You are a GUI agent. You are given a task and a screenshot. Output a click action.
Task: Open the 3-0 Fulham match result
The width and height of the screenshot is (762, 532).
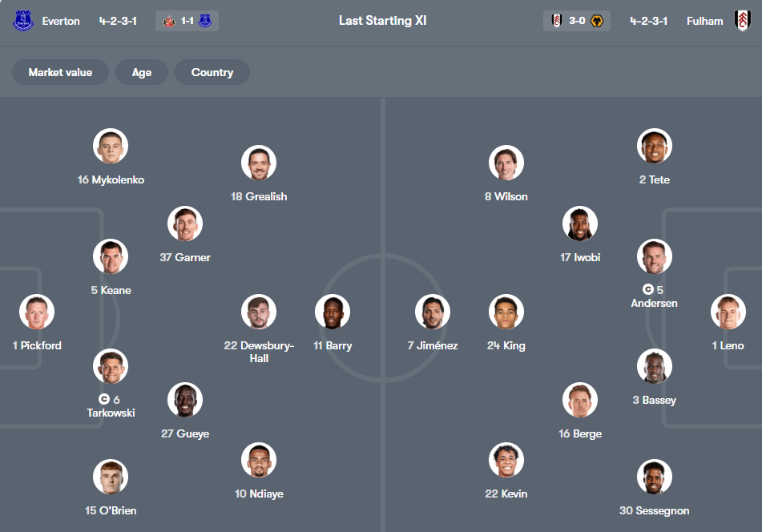pos(576,21)
